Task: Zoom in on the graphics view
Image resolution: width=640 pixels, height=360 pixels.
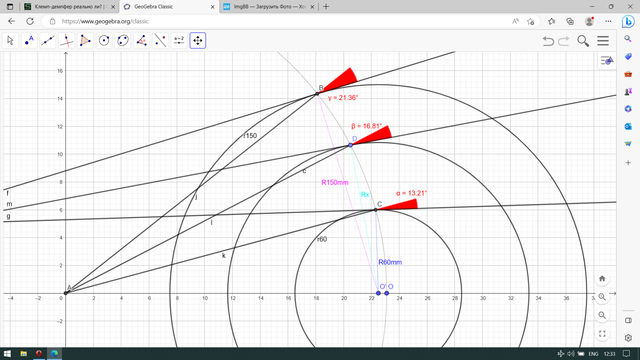Action: point(602,297)
